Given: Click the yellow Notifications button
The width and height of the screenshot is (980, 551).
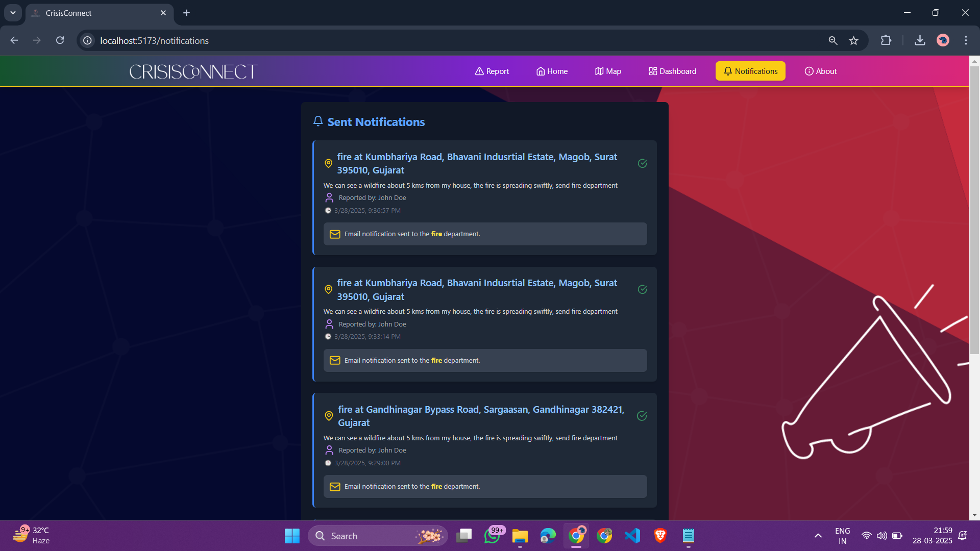Looking at the screenshot, I should point(750,71).
